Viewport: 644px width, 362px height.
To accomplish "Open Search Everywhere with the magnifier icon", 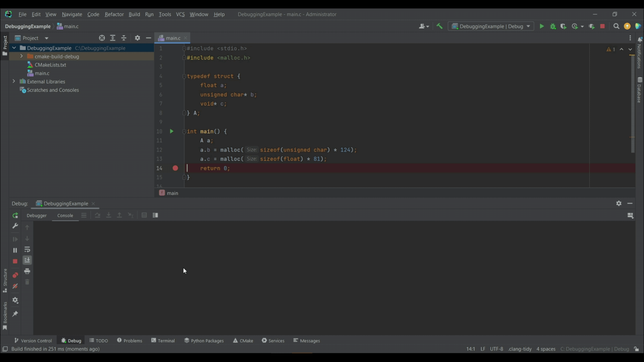I will click(616, 26).
